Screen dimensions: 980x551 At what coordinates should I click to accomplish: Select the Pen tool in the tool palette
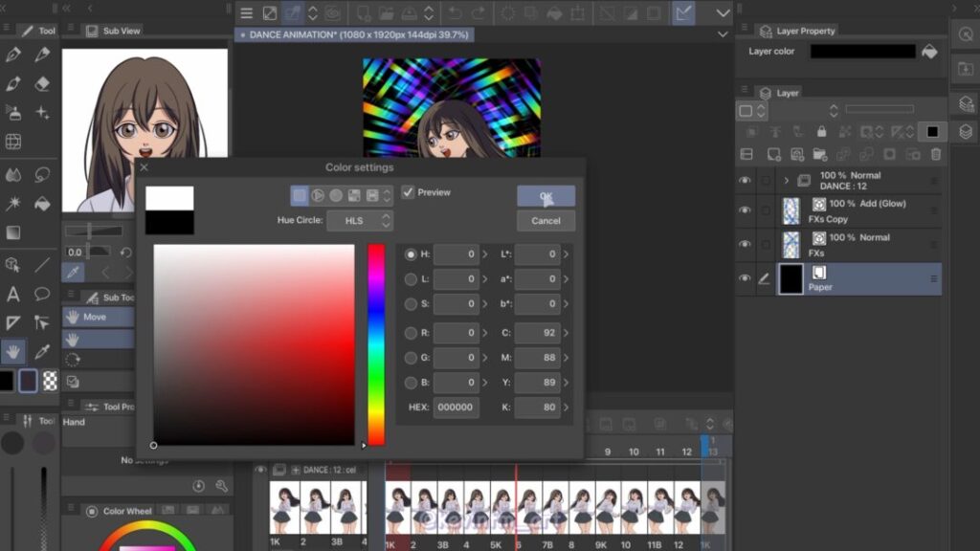(13, 55)
